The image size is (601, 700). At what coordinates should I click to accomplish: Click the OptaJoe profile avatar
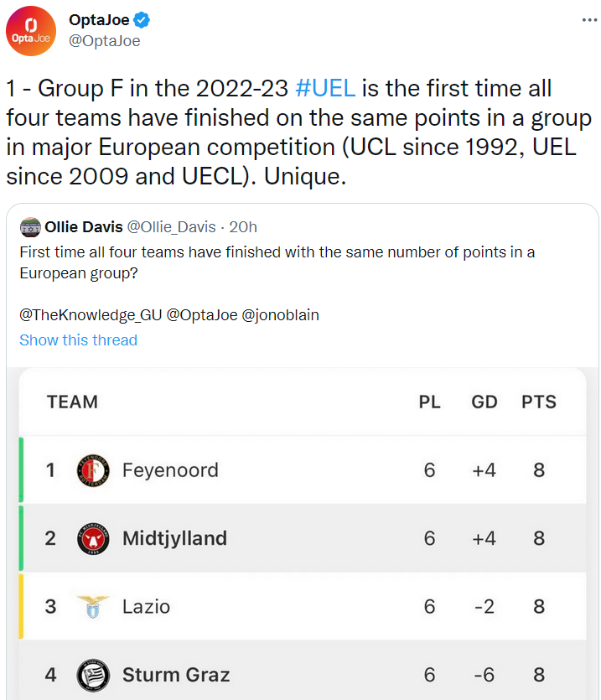tap(32, 31)
